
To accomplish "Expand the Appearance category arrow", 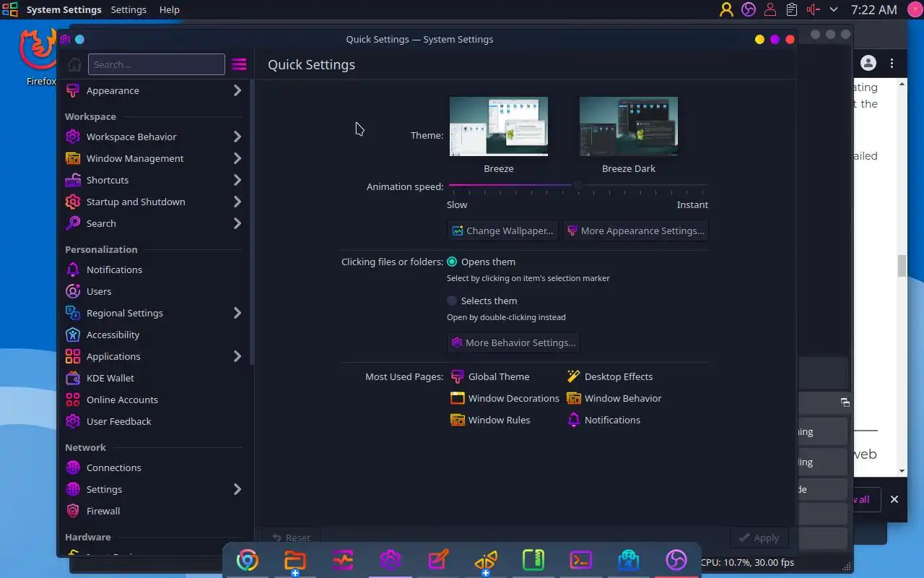I will [x=237, y=90].
